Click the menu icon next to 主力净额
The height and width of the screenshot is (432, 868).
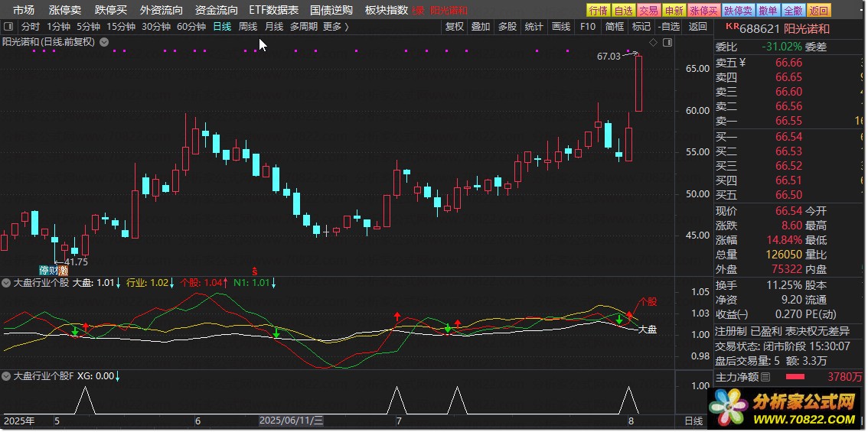click(765, 377)
